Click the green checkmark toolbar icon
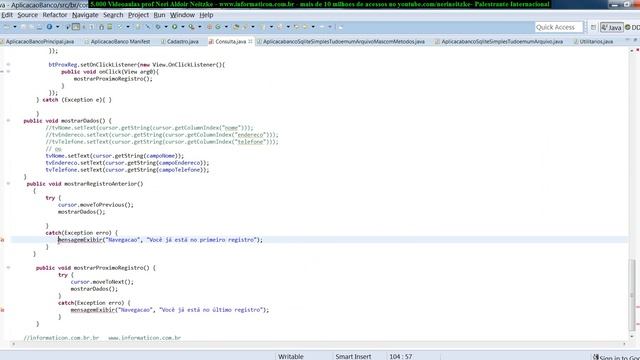 pos(120,27)
